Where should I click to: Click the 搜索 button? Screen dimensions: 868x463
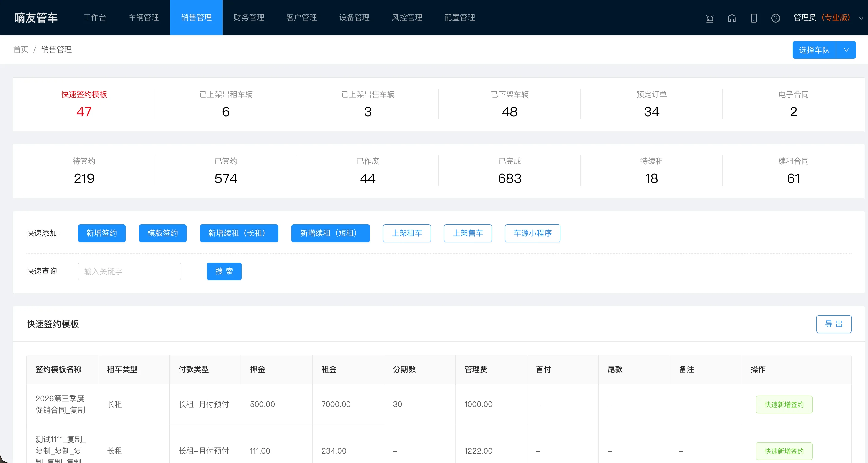[x=224, y=271]
